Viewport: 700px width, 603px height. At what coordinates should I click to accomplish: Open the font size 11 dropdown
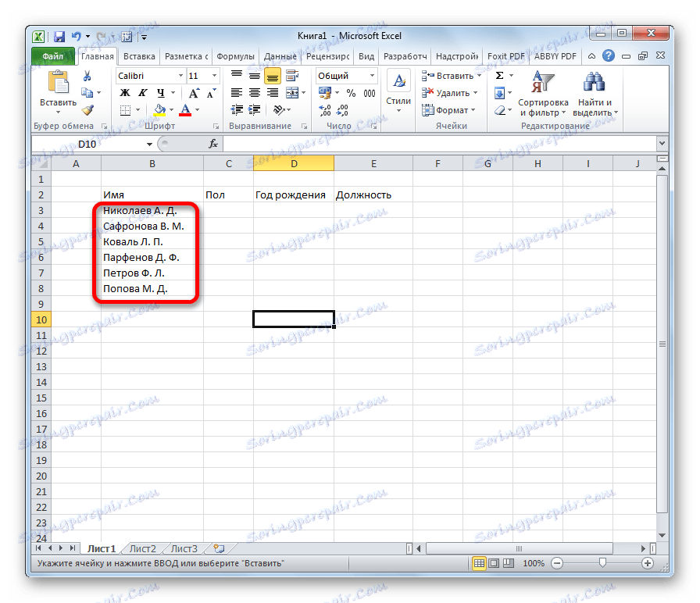tap(214, 76)
